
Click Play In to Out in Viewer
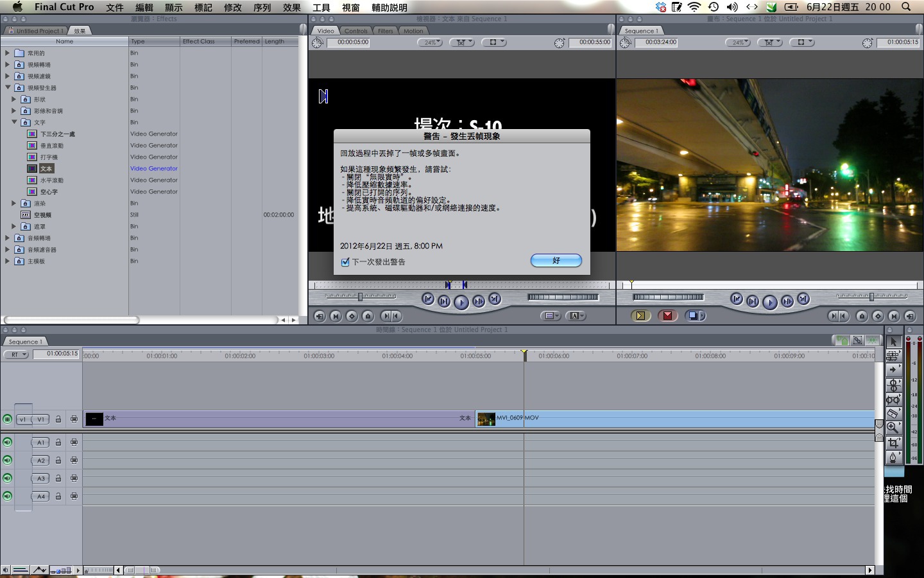point(444,301)
